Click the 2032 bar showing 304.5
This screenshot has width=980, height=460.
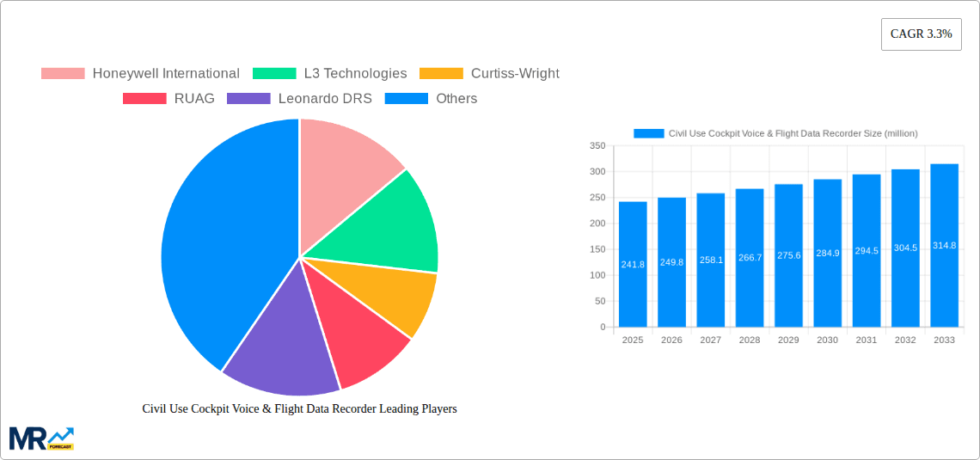(905, 248)
